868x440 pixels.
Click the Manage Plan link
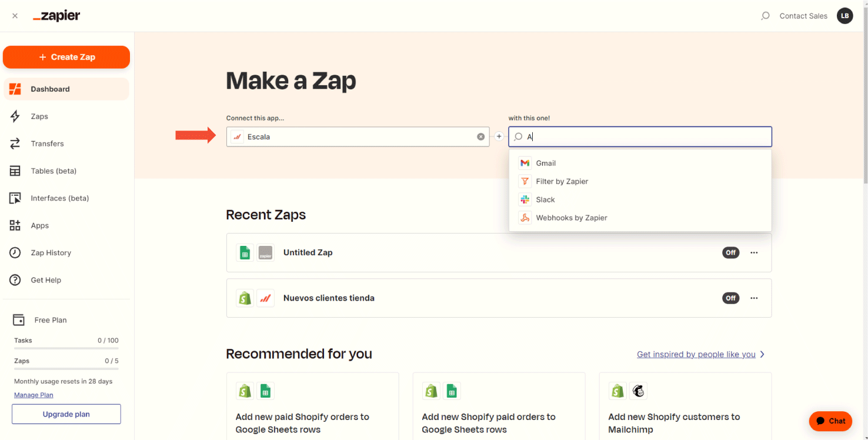point(34,395)
